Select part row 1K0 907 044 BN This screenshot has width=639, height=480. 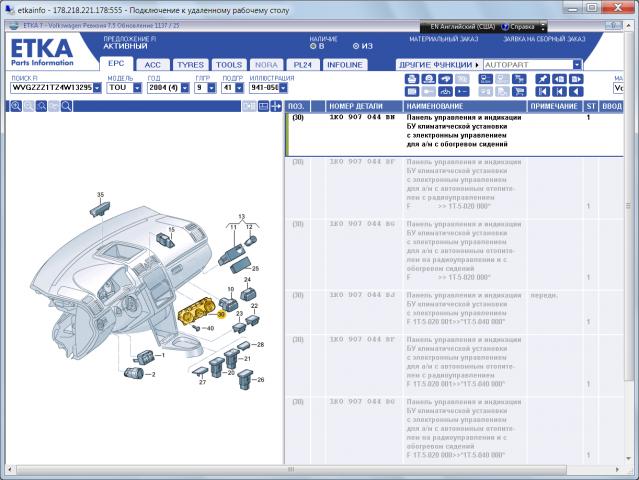click(455, 134)
